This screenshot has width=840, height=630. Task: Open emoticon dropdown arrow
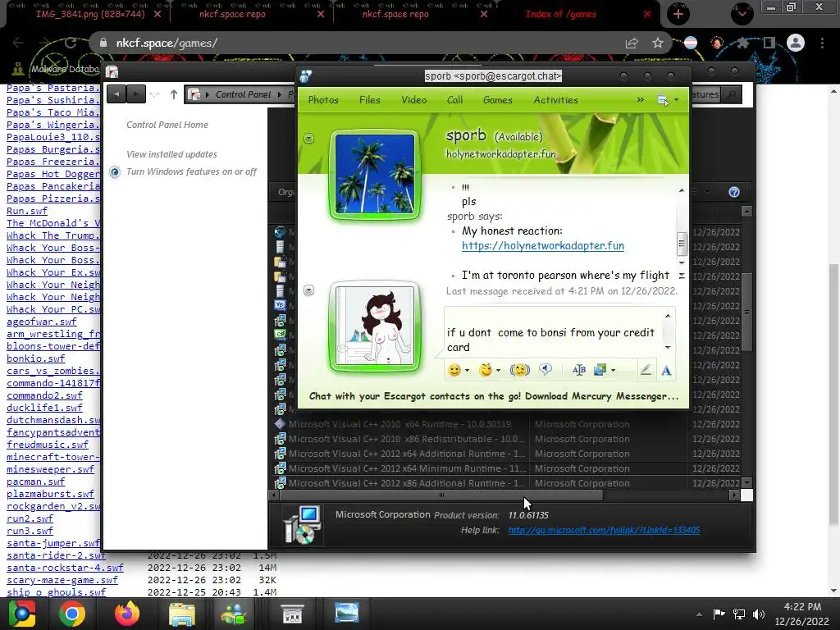467,370
